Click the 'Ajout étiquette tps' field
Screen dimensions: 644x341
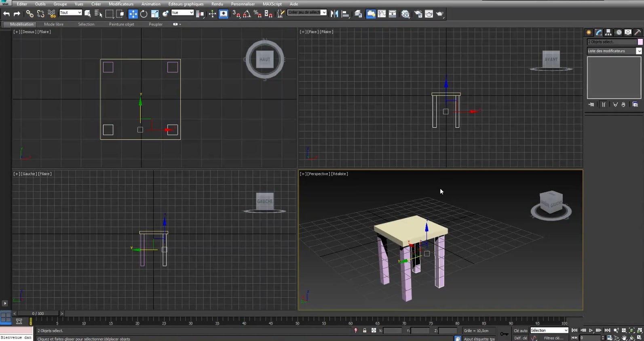coord(479,339)
